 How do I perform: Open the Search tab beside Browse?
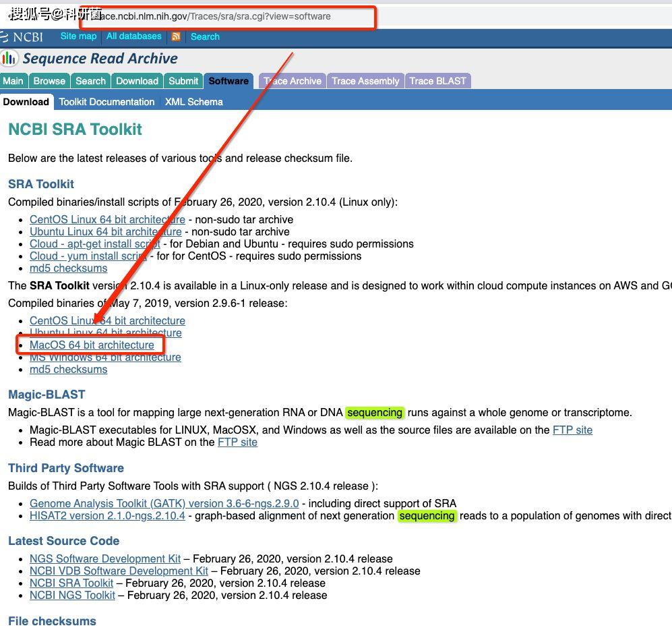coord(90,81)
